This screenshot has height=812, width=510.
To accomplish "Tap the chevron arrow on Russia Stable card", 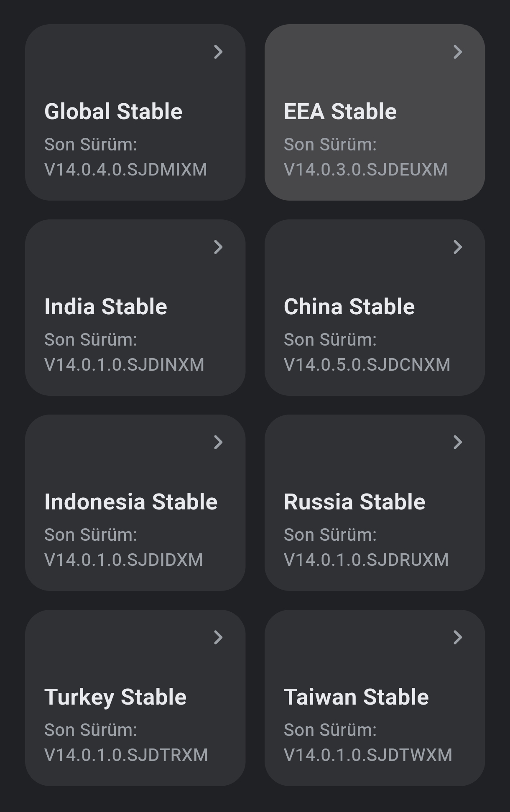I will coord(458,442).
